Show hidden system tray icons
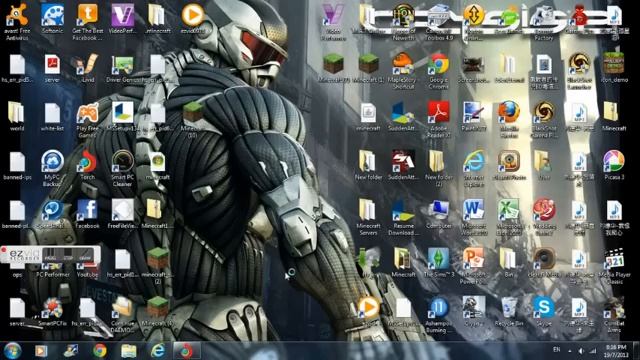The width and height of the screenshot is (640, 360). tap(570, 351)
